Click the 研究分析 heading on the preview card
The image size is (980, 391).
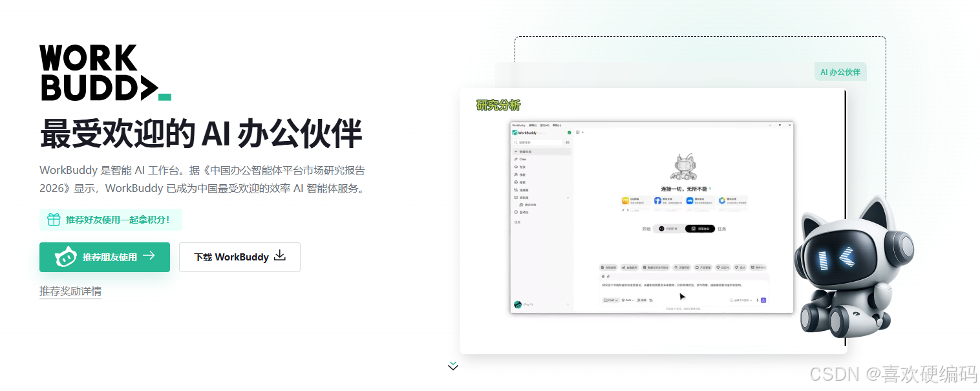click(498, 105)
